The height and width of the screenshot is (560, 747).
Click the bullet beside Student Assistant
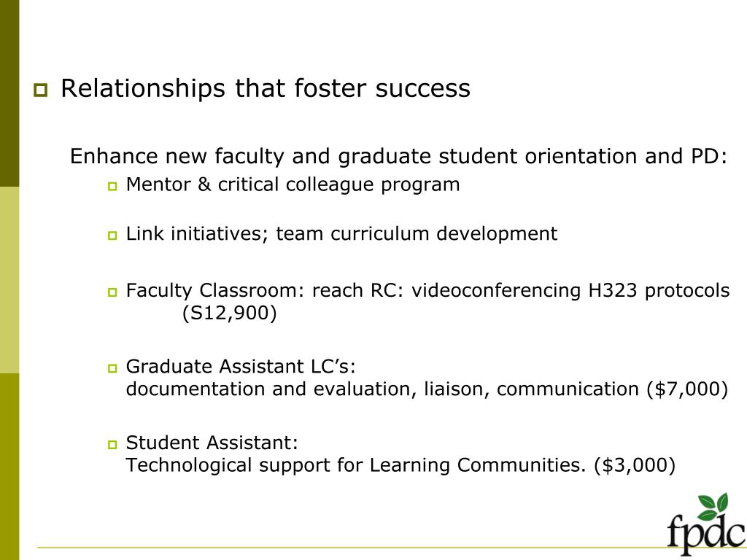tap(112, 444)
